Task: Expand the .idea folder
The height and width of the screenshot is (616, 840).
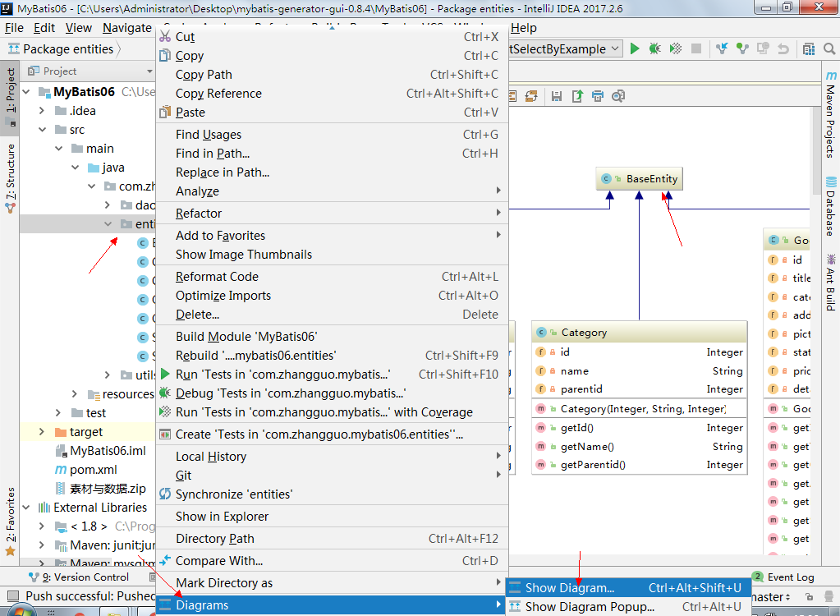Action: (42, 111)
